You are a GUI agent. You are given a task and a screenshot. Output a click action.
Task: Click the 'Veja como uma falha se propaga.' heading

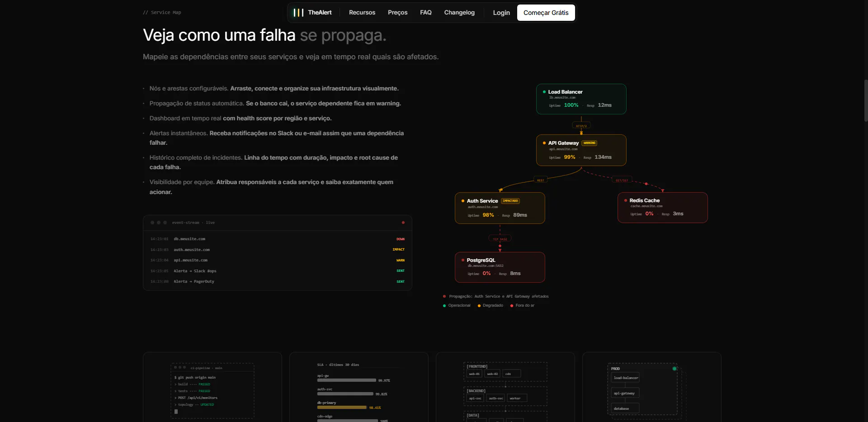pos(264,35)
